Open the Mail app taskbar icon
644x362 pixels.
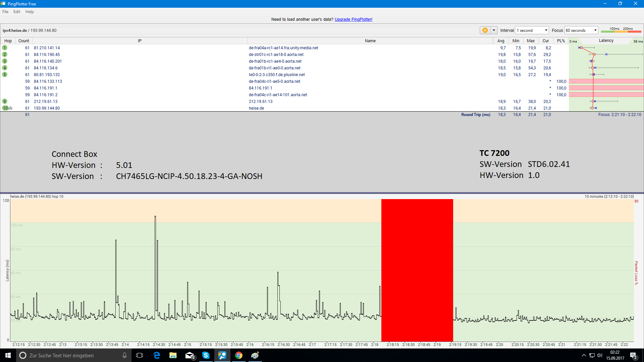click(190, 355)
